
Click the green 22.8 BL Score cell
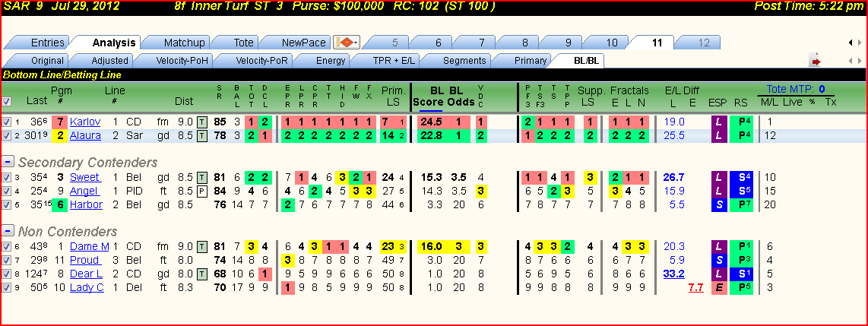click(x=430, y=135)
